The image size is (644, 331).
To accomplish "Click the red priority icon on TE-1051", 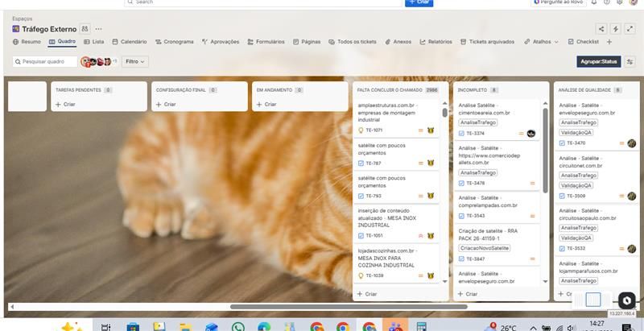I will (x=420, y=236).
